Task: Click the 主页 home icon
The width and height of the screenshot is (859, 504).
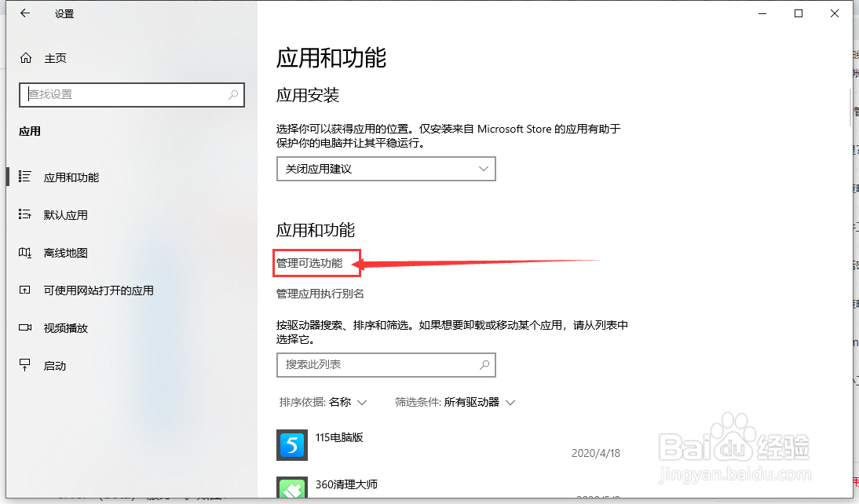Action: (x=24, y=57)
